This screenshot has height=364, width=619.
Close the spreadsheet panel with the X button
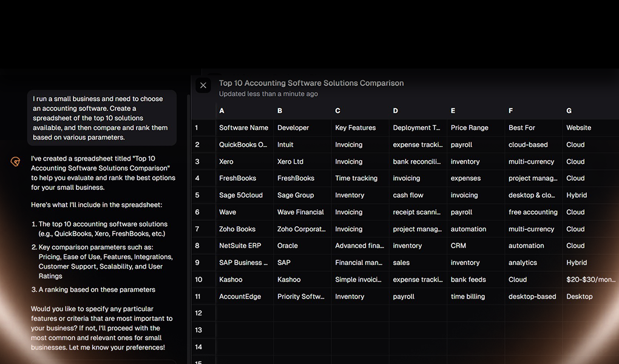(x=203, y=86)
